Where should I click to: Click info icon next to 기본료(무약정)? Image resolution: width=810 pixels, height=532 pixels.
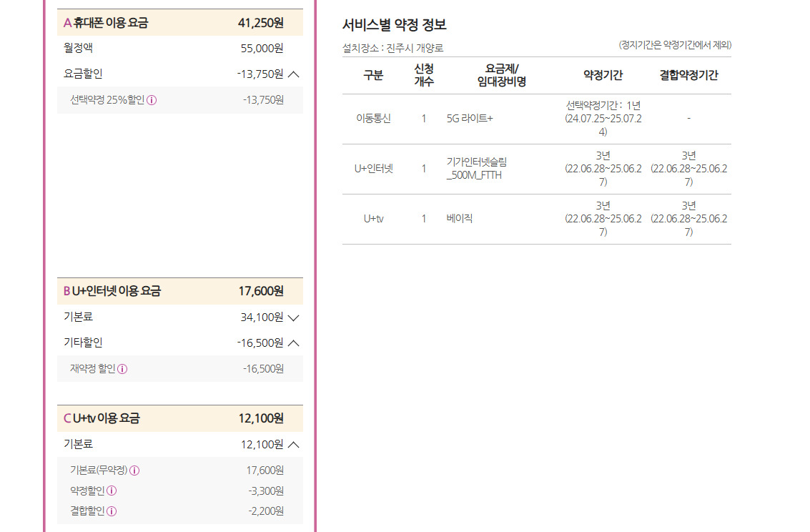coord(135,471)
